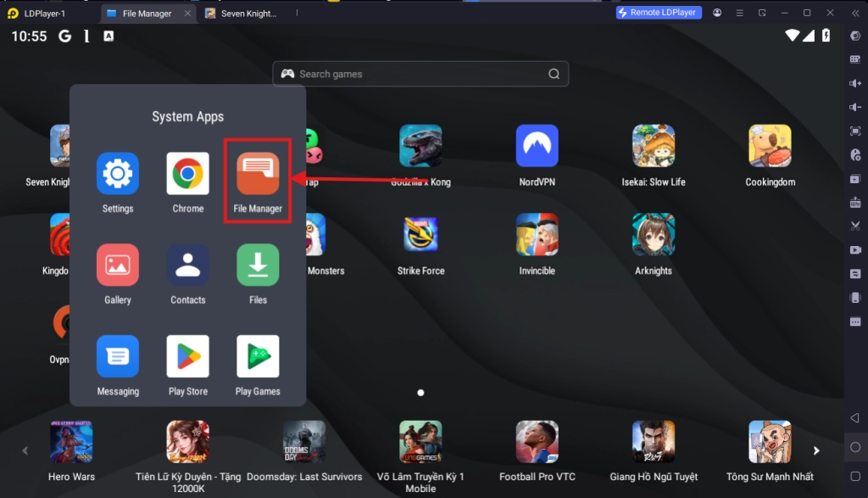This screenshot has height=498, width=868.
Task: Close the File Manager tab
Action: click(x=187, y=14)
